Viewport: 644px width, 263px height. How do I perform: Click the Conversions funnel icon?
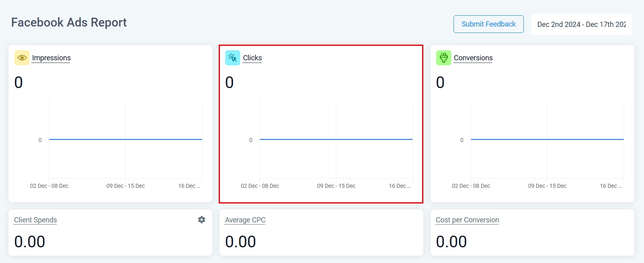tap(443, 58)
